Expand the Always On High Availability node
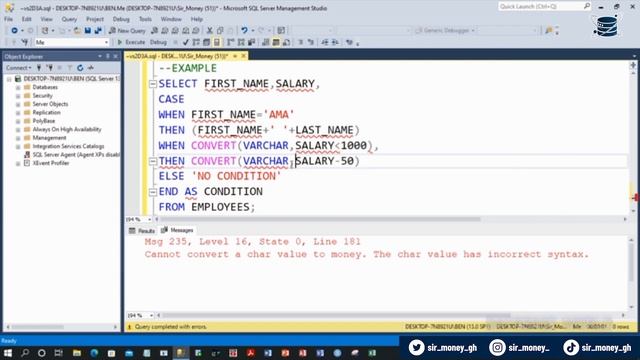 pyautogui.click(x=18, y=129)
